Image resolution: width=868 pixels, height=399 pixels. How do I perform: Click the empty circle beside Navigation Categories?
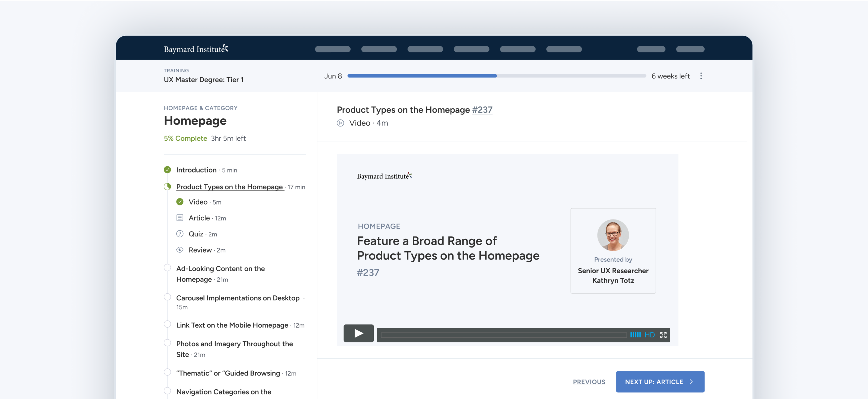click(x=167, y=391)
